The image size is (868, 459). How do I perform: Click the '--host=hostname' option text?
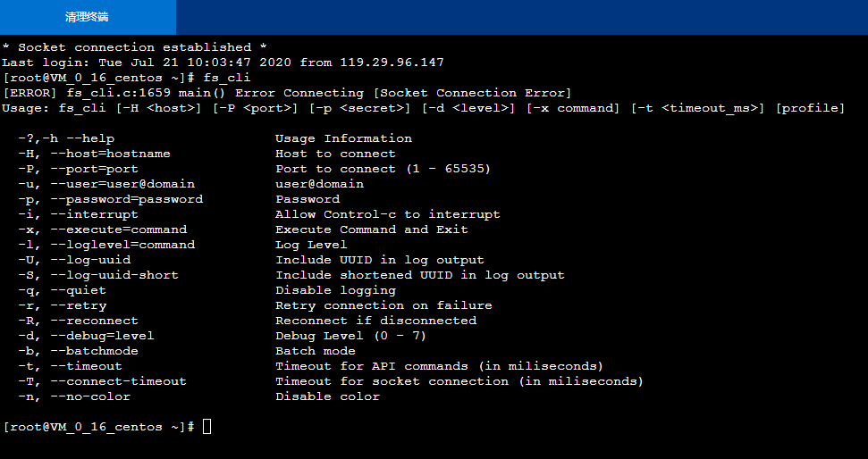click(x=110, y=154)
